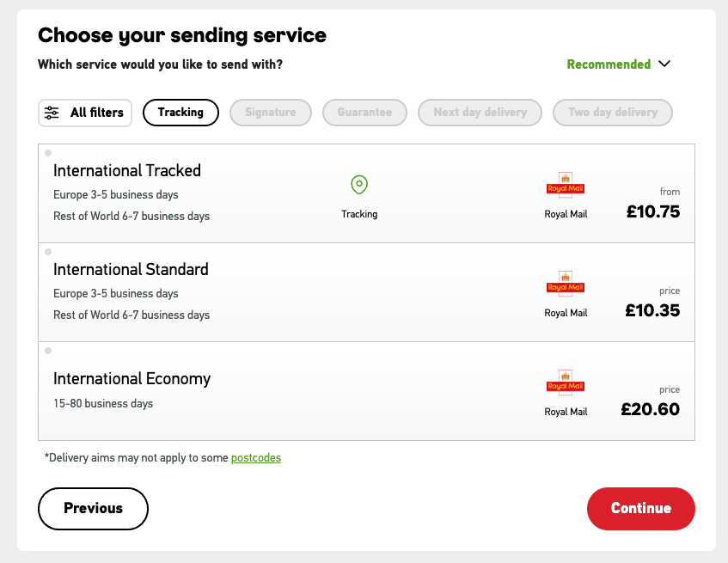728x563 pixels.
Task: Open the postcodes link
Action: (256, 457)
